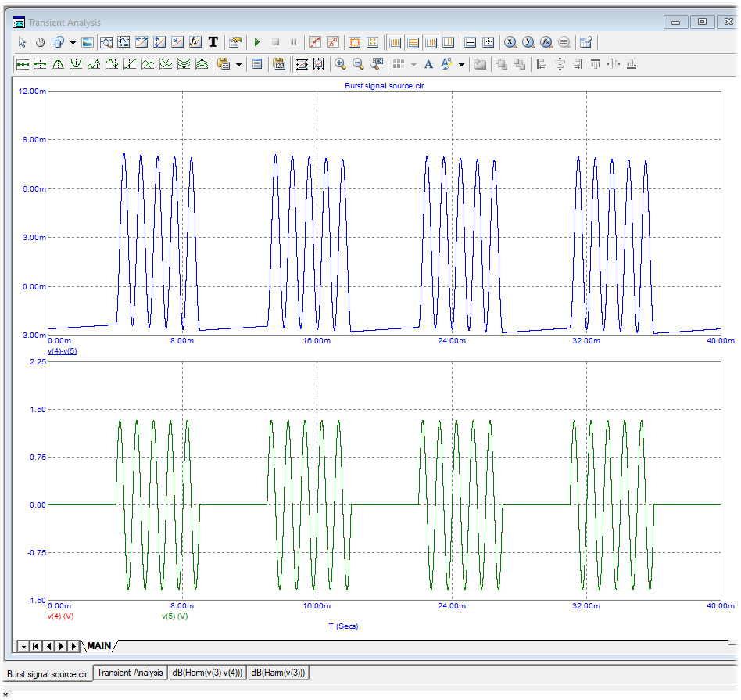Expand the text style A dropdown arrow

pyautogui.click(x=462, y=64)
